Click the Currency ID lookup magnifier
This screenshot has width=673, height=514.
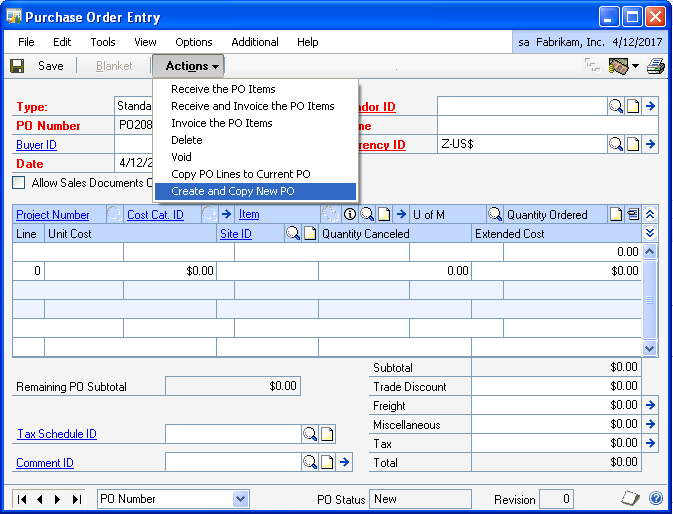click(615, 144)
